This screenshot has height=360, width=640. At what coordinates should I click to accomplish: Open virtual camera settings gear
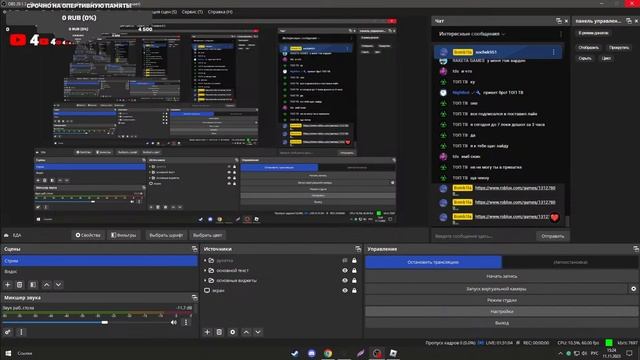[x=633, y=289]
